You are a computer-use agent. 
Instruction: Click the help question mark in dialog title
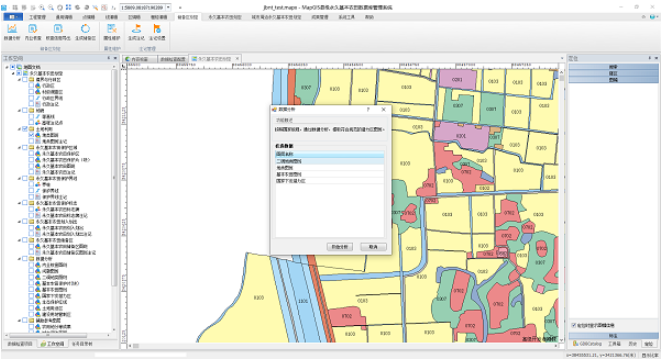368,110
